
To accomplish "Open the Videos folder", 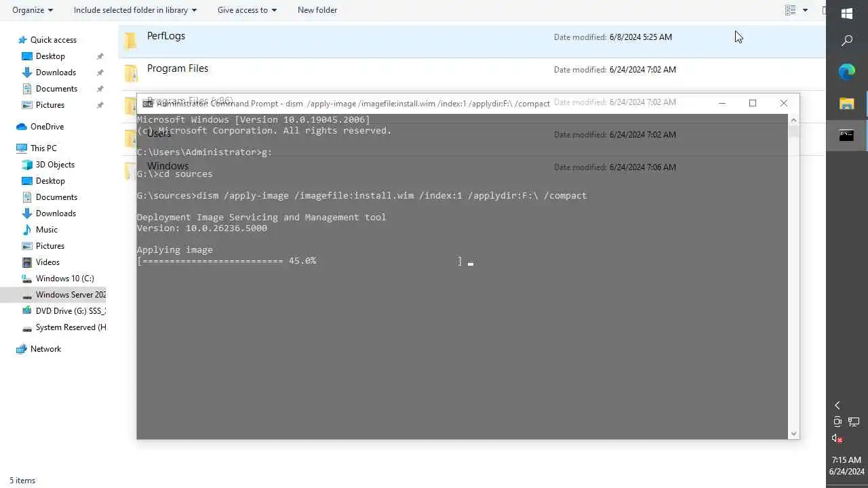I will coord(47,262).
